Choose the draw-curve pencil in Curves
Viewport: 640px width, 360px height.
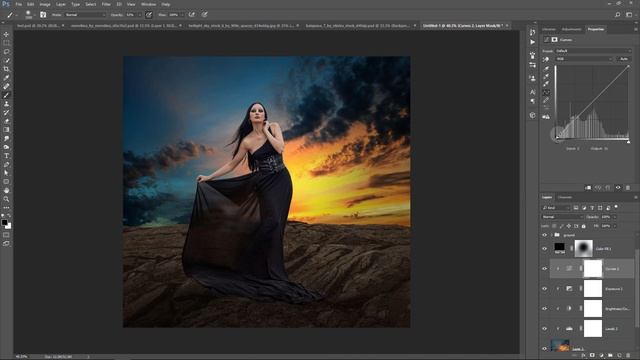[546, 100]
